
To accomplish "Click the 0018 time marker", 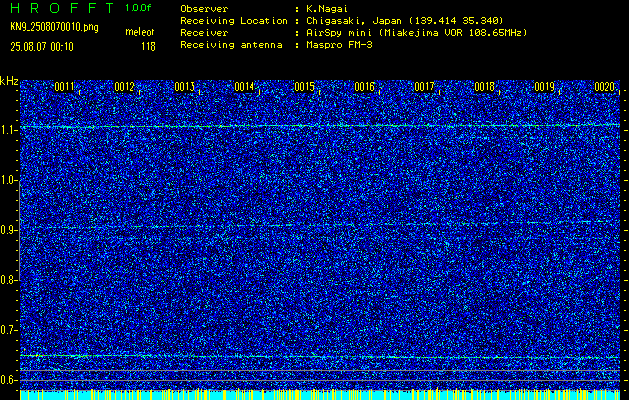I will [x=484, y=87].
